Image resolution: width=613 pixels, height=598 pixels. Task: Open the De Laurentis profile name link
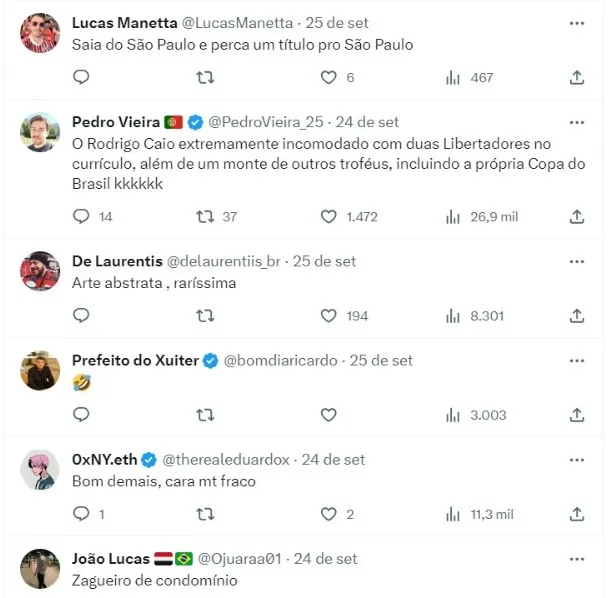(112, 261)
